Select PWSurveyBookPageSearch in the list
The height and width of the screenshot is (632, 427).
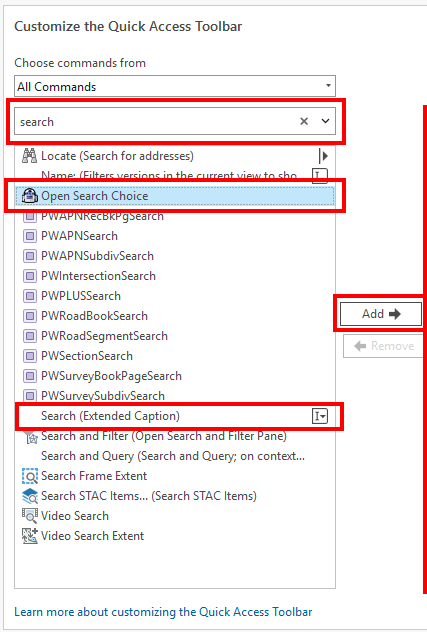[x=175, y=376]
